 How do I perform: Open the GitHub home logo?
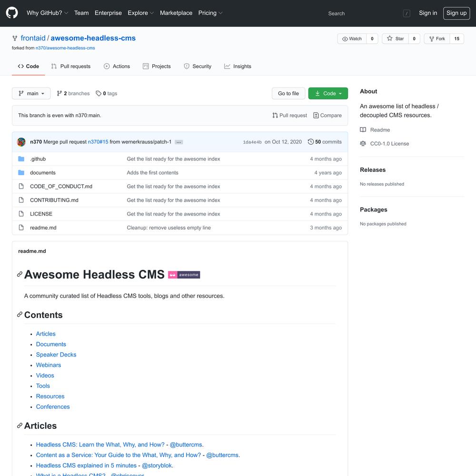coord(12,13)
